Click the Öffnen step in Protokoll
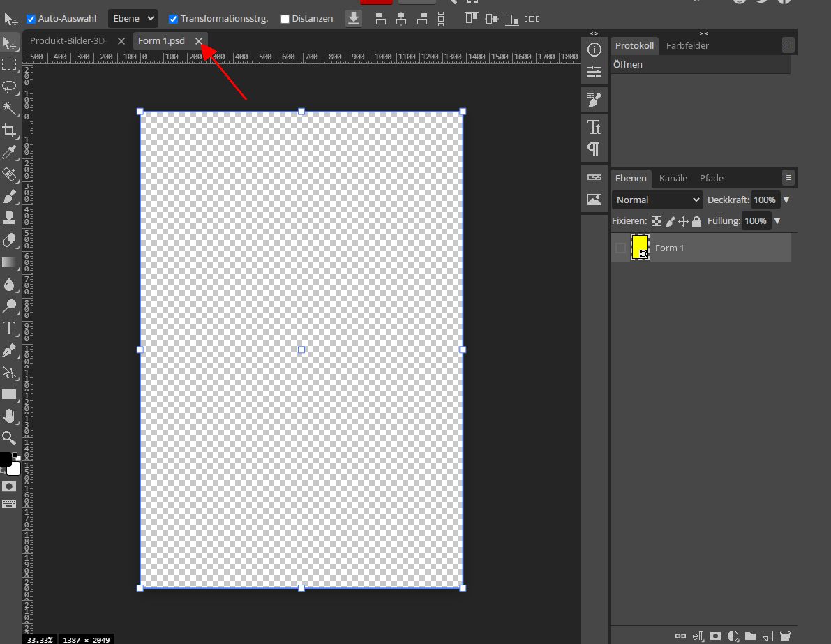The height and width of the screenshot is (644, 831). [627, 64]
